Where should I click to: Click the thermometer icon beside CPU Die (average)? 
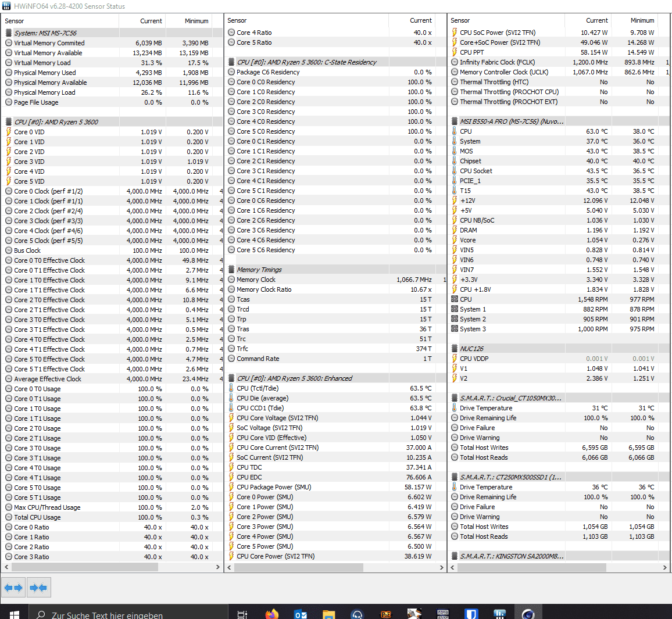(231, 398)
